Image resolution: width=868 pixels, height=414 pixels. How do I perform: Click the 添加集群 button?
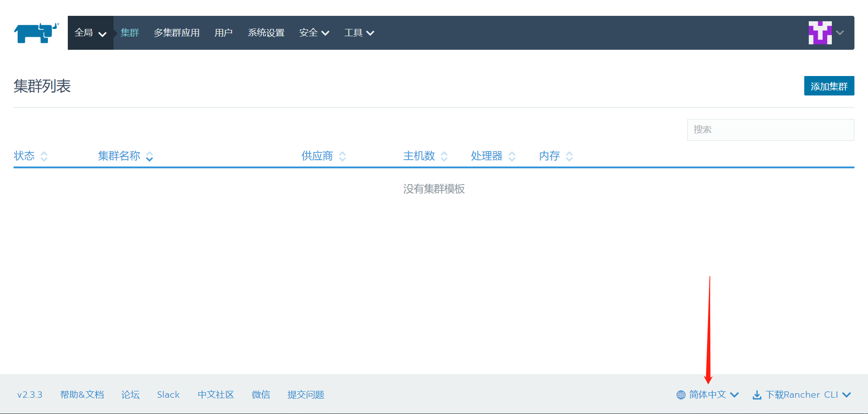(829, 86)
